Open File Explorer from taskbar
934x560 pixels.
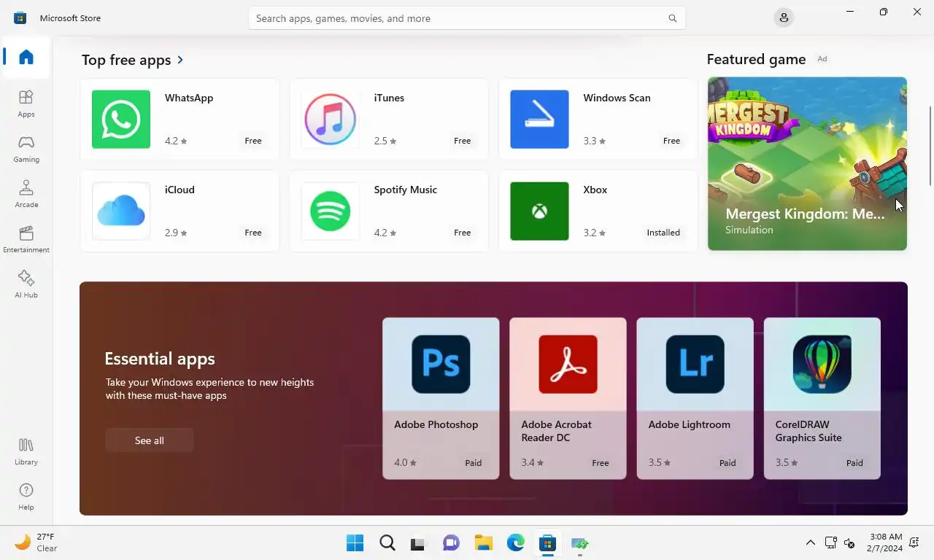tap(483, 542)
